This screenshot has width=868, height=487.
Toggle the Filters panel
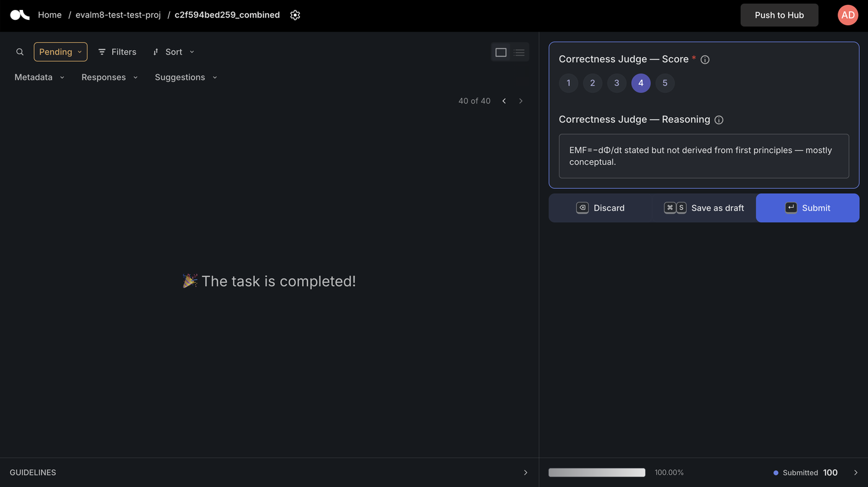point(117,52)
